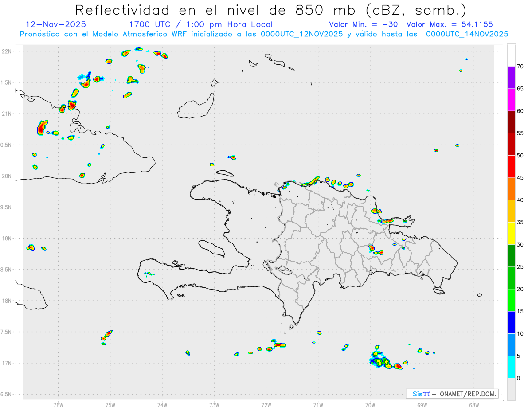Click the '71W' longitude label
Screen dimensions: 532x411
click(318, 405)
